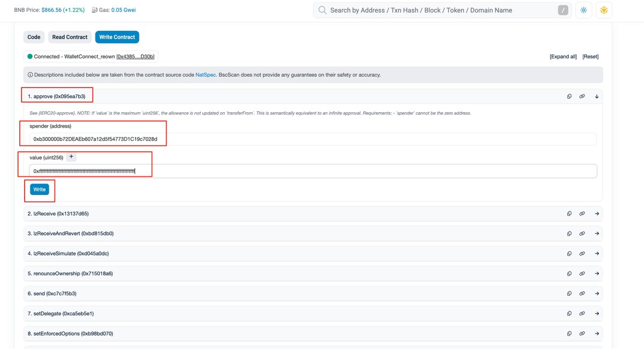
Task: Copy icon on the renounceOwnership row
Action: pos(569,274)
